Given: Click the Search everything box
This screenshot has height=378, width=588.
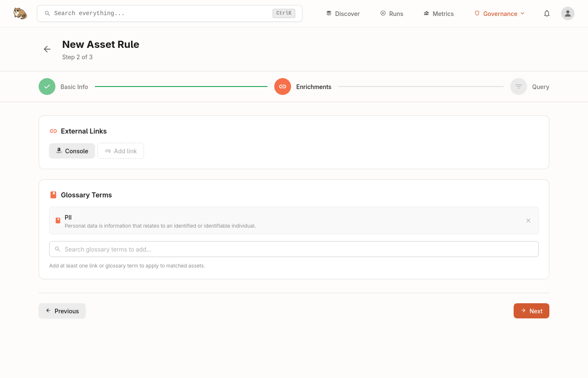Looking at the screenshot, I should tap(160, 13).
